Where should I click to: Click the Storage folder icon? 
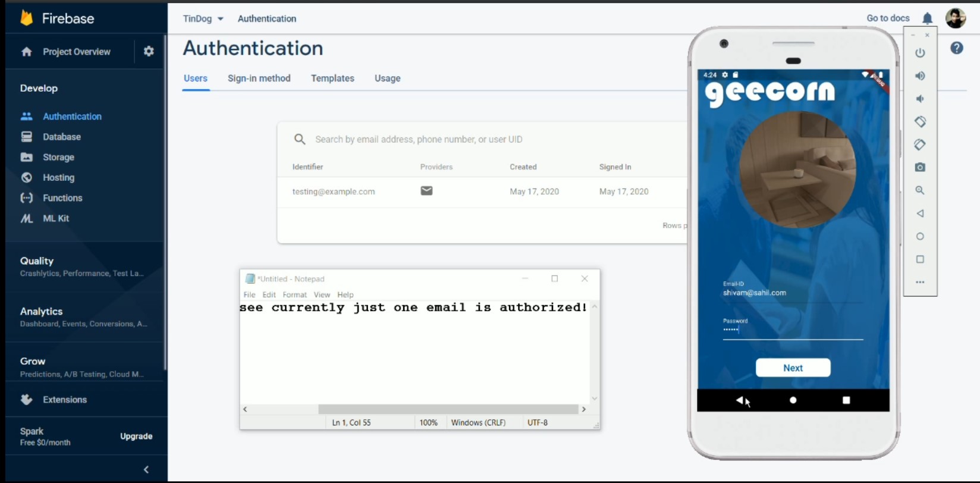26,157
